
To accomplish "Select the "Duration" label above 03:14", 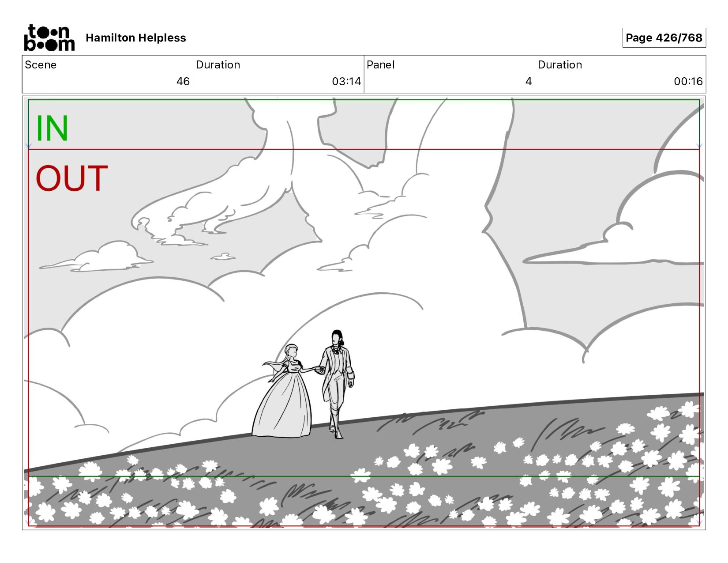I will point(218,65).
